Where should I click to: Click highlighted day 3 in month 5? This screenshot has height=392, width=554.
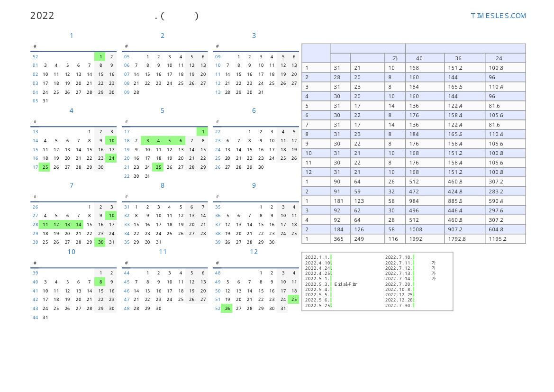pos(147,141)
